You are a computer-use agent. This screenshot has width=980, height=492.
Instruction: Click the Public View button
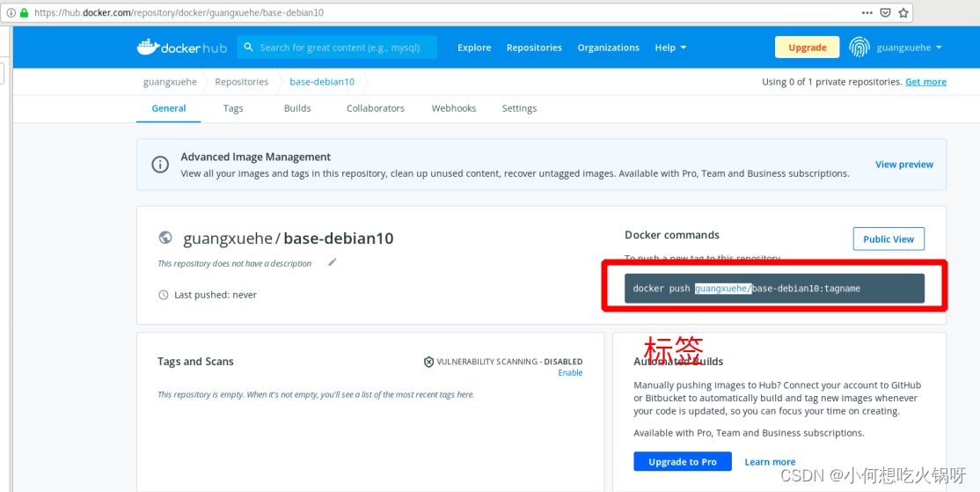click(889, 239)
